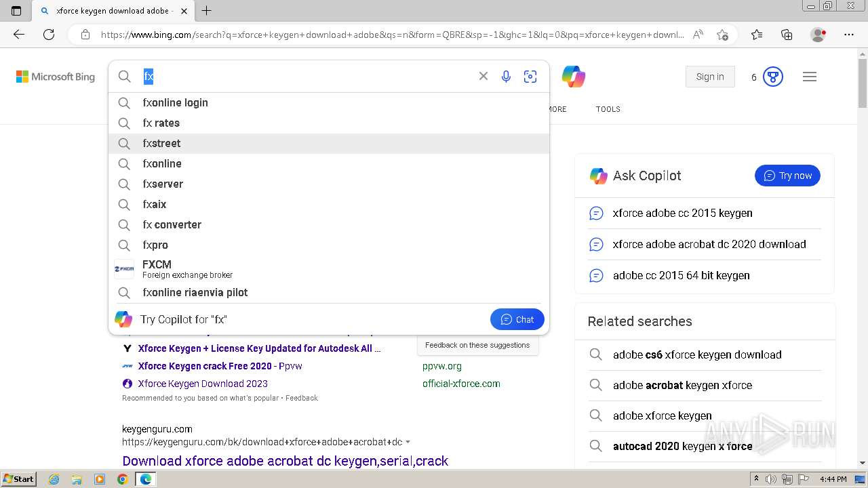This screenshot has width=868, height=488.
Task: Search using an image icon
Action: coord(530,77)
